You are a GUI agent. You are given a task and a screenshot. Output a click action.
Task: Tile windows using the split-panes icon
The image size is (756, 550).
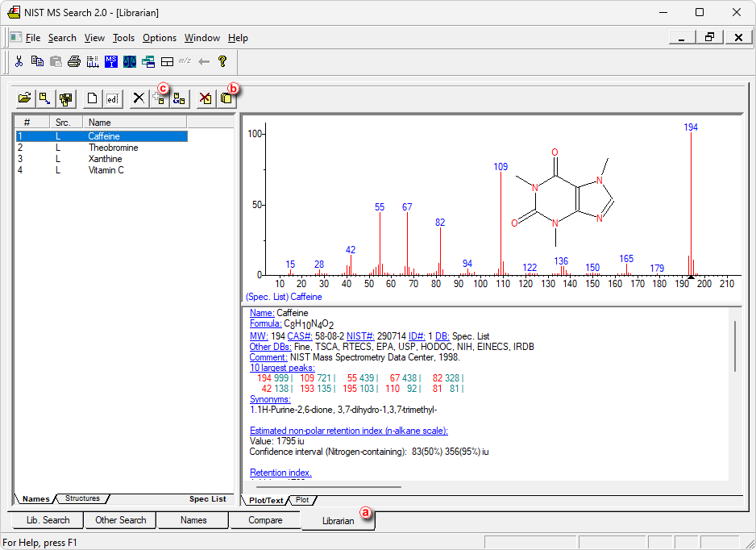(167, 61)
